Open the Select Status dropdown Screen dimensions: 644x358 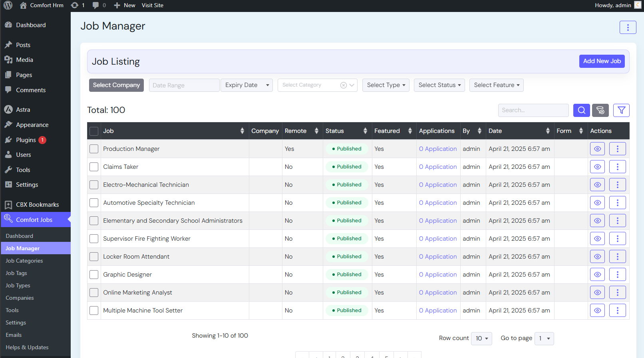point(439,85)
